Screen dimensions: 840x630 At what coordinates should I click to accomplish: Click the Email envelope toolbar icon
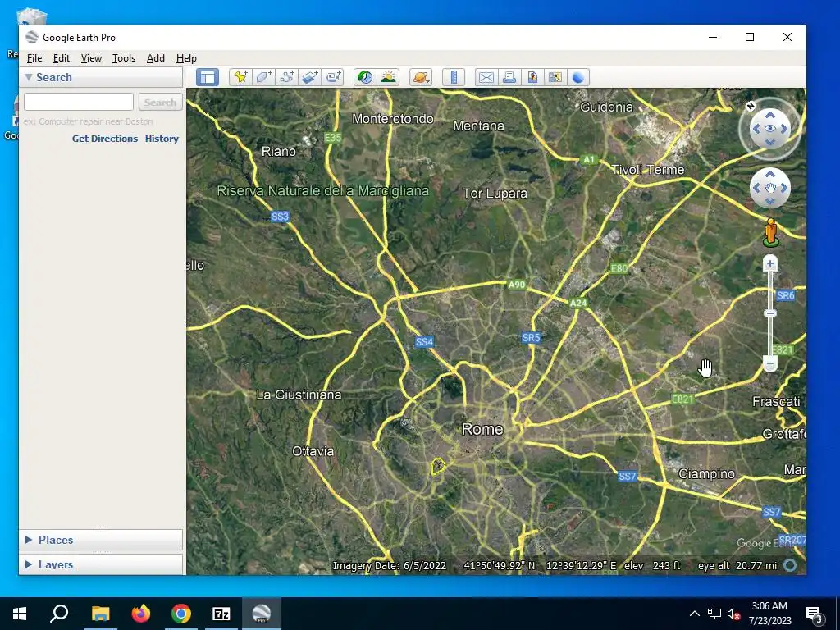tap(486, 77)
